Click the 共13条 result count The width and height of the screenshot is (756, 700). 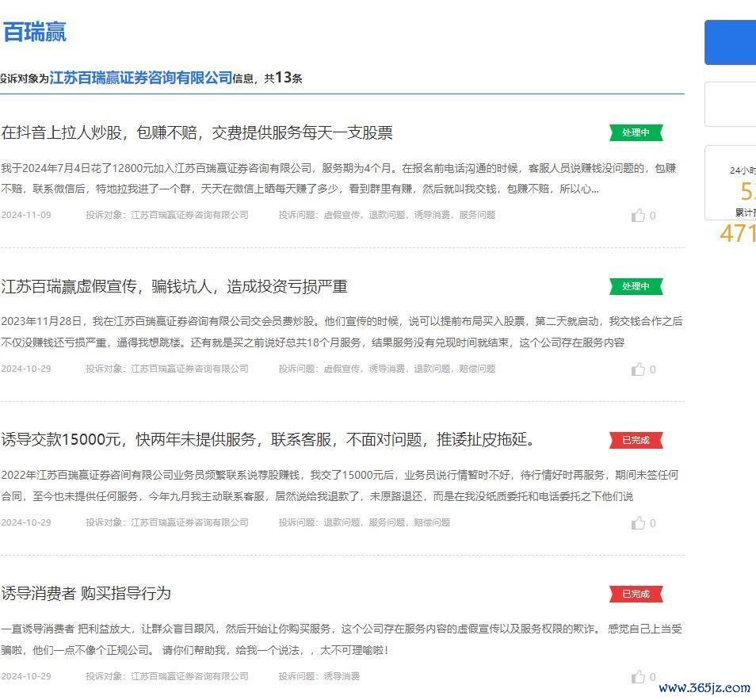[283, 78]
